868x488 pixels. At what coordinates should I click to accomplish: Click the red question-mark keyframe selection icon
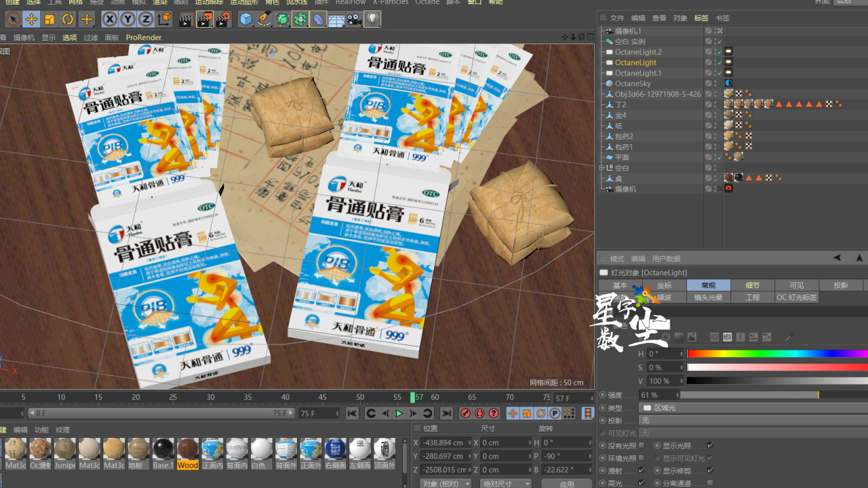(x=494, y=413)
